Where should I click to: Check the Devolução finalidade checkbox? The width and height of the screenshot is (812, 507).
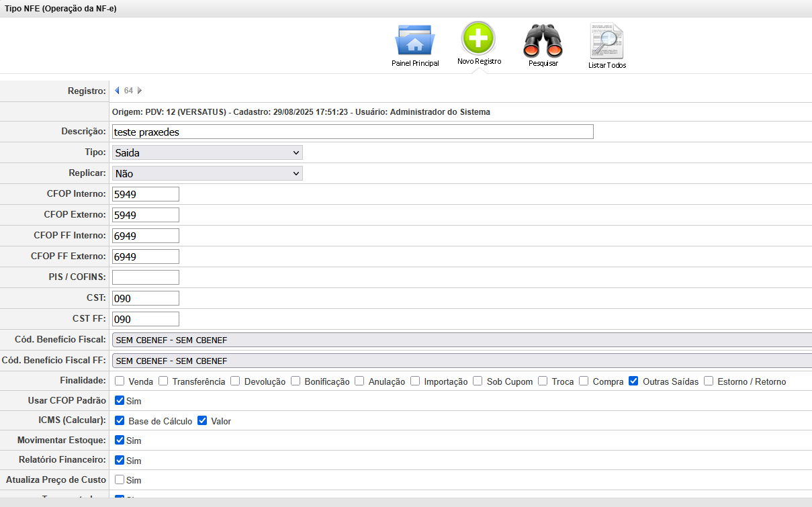(235, 381)
